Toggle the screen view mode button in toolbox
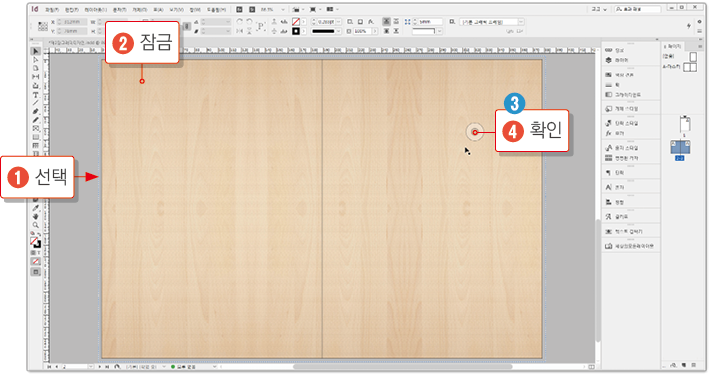Image resolution: width=709 pixels, height=375 pixels. point(36,272)
